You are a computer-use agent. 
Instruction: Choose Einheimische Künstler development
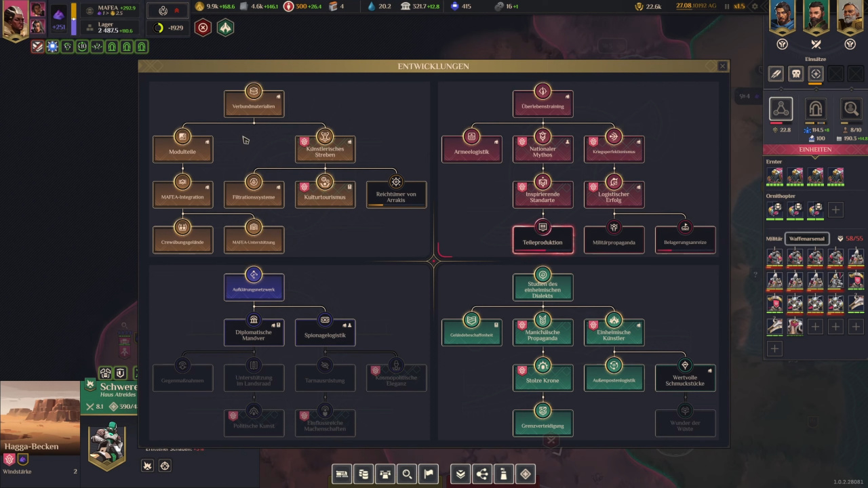click(614, 333)
